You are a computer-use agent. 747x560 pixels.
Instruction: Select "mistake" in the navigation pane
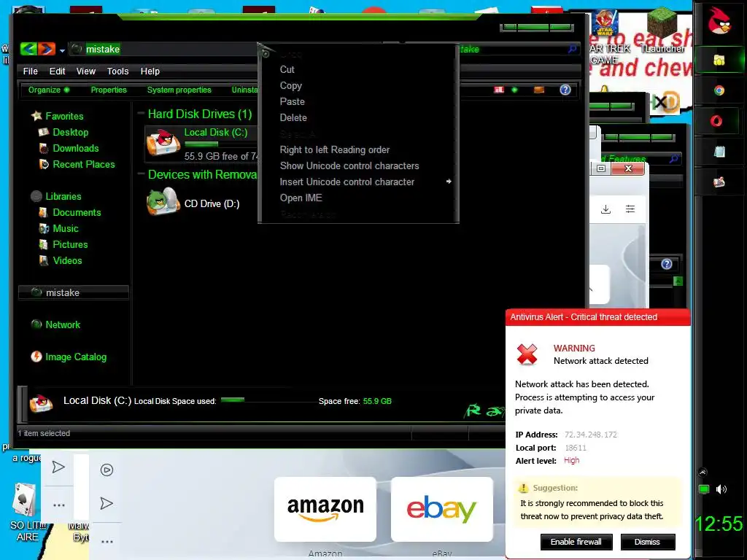tap(74, 292)
